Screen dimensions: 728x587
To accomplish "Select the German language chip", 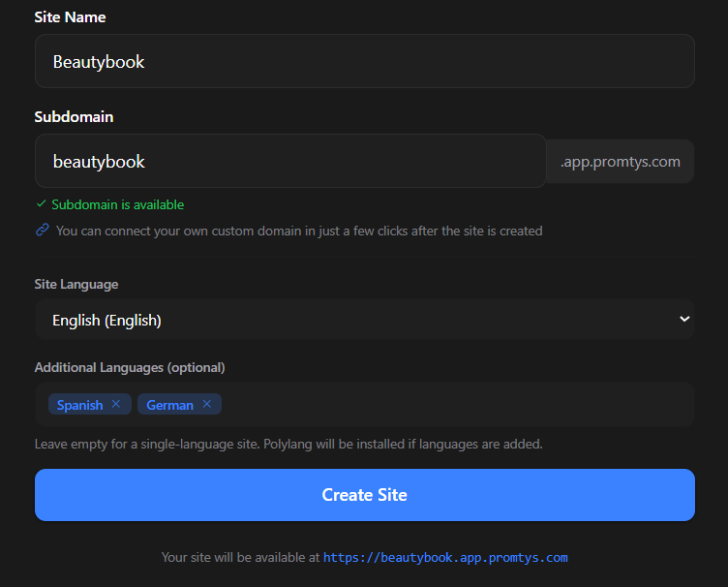I will pos(170,405).
